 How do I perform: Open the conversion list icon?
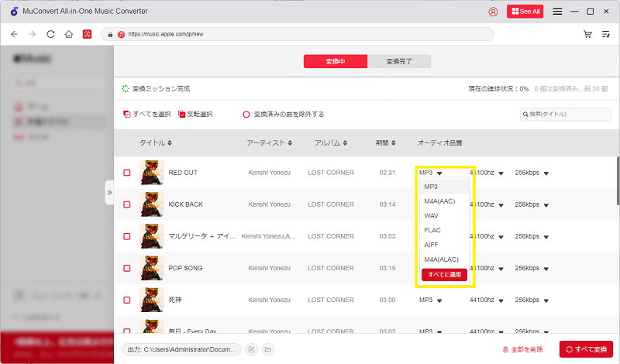[606, 34]
